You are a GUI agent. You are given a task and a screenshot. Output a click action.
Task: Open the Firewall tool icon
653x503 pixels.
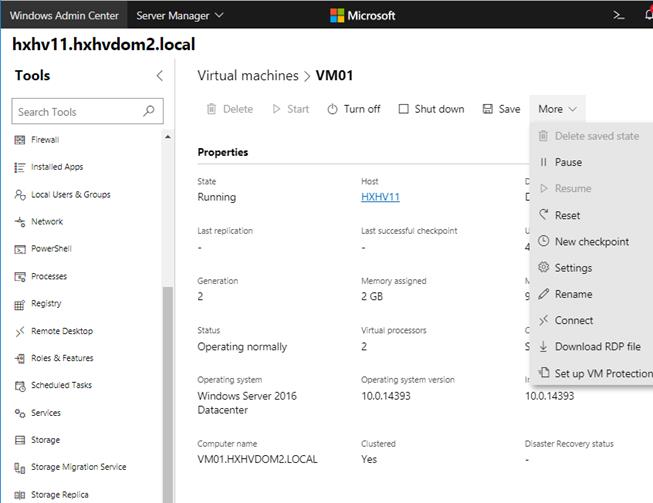pyautogui.click(x=20, y=140)
